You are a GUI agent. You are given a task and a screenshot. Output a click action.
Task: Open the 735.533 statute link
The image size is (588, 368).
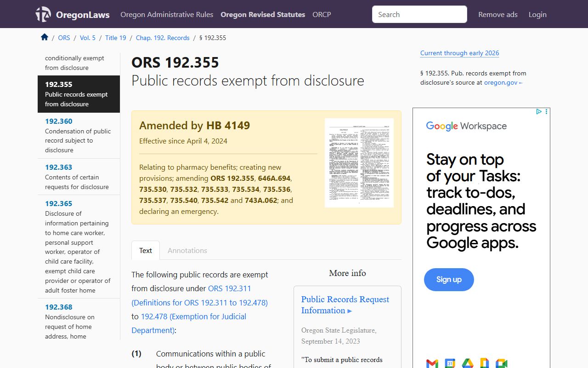click(215, 189)
